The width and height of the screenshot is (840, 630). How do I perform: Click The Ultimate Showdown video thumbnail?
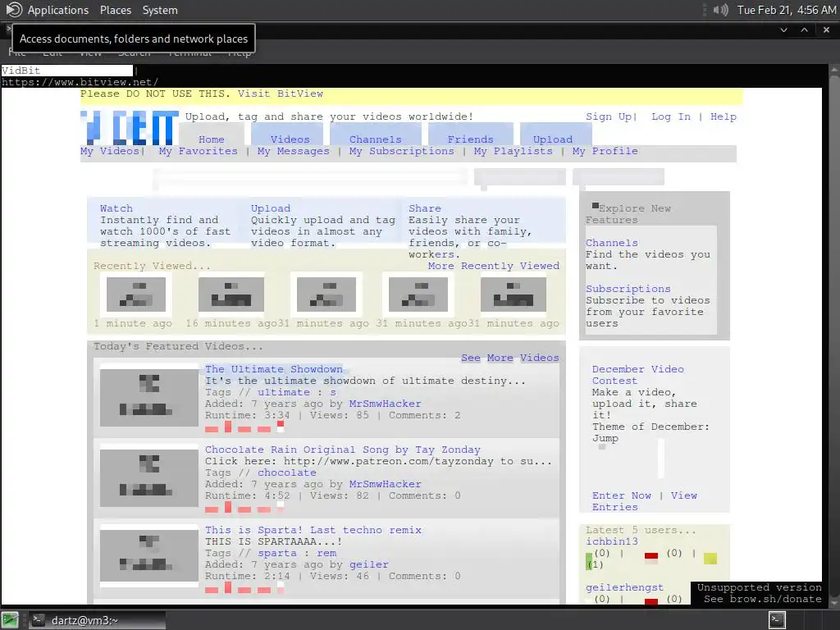pyautogui.click(x=149, y=398)
